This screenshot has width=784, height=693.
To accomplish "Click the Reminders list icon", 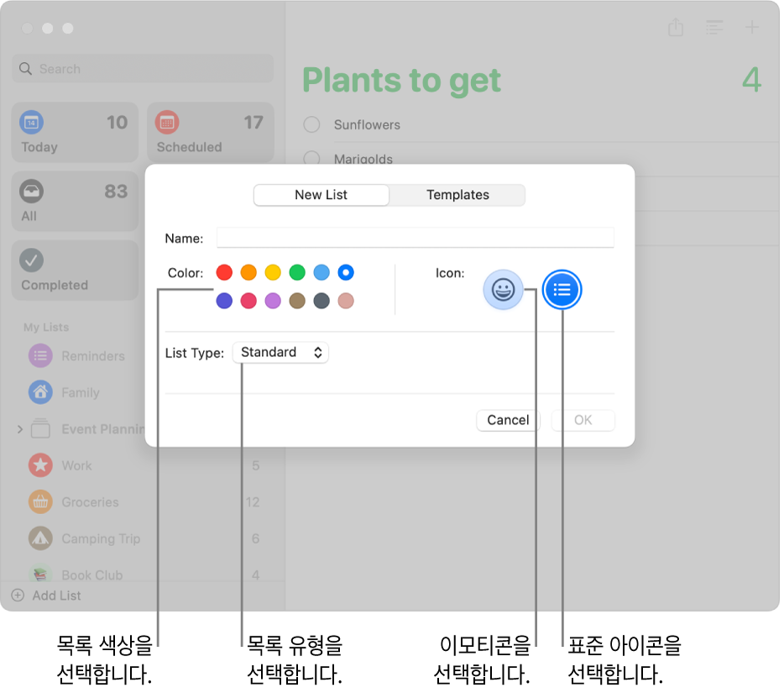I will (x=40, y=356).
